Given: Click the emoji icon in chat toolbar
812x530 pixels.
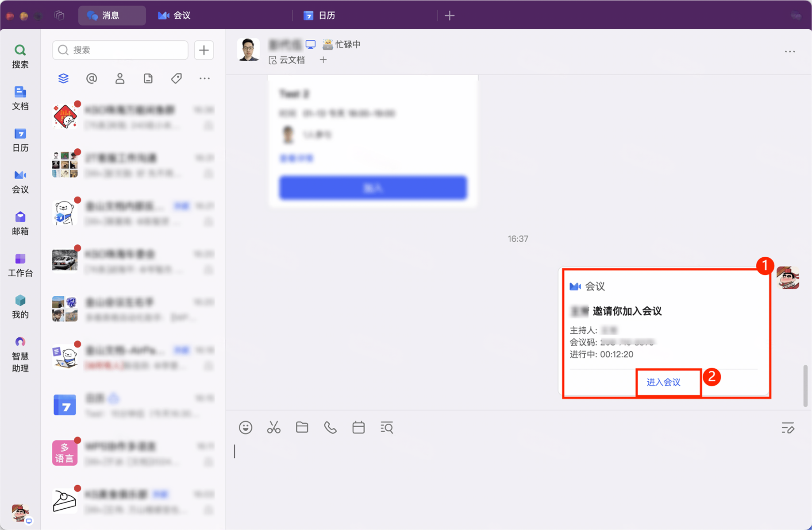Looking at the screenshot, I should [246, 427].
